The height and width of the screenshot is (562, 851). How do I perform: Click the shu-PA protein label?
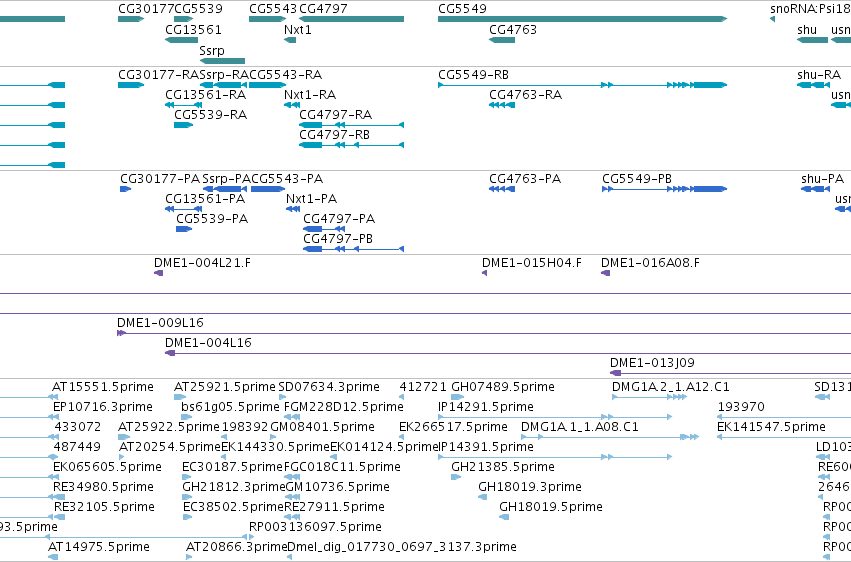pos(822,178)
